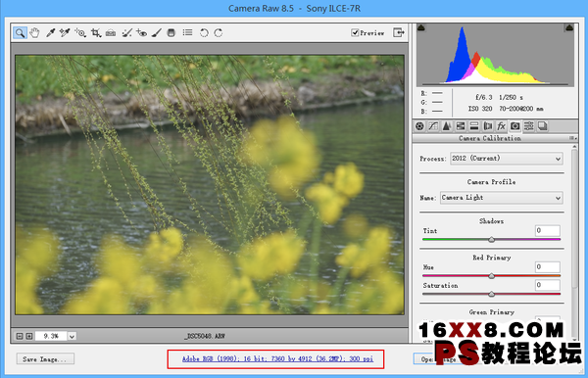Image resolution: width=588 pixels, height=378 pixels.
Task: Open the Camera Calibration panel flyout menu
Action: 572,138
